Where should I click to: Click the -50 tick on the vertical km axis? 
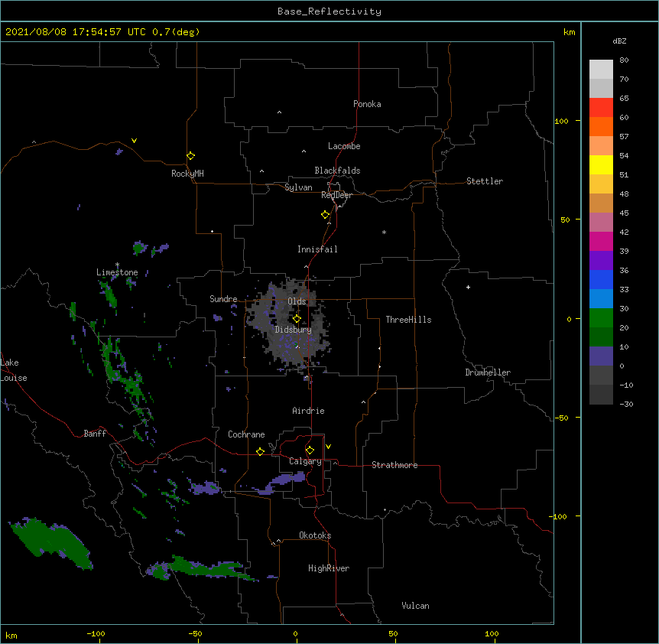pyautogui.click(x=561, y=418)
